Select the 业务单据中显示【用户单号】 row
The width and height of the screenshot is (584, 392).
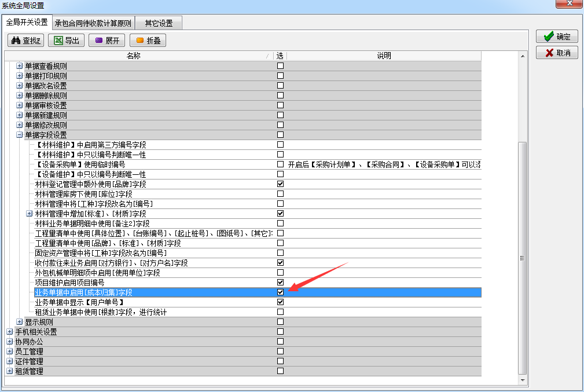[x=79, y=302]
